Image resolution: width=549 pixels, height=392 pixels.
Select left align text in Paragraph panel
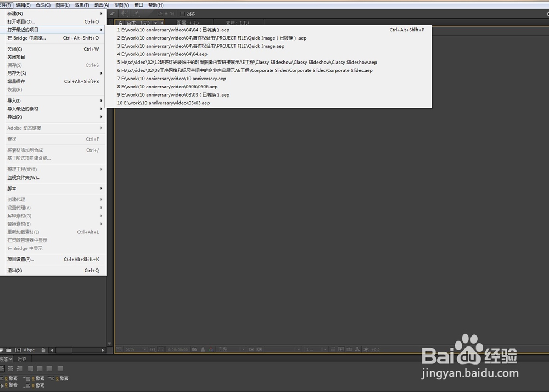click(x=2, y=368)
